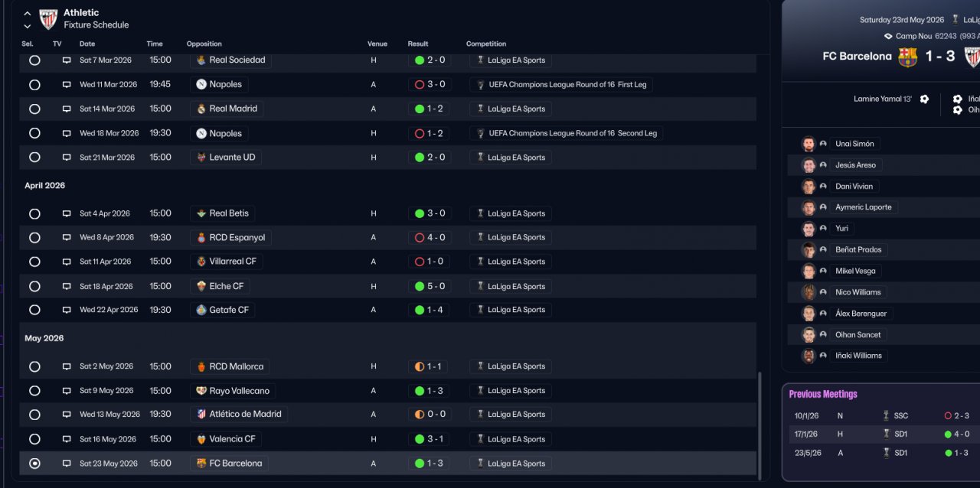
Task: Click the trophy icon in the match header
Action: point(955,20)
